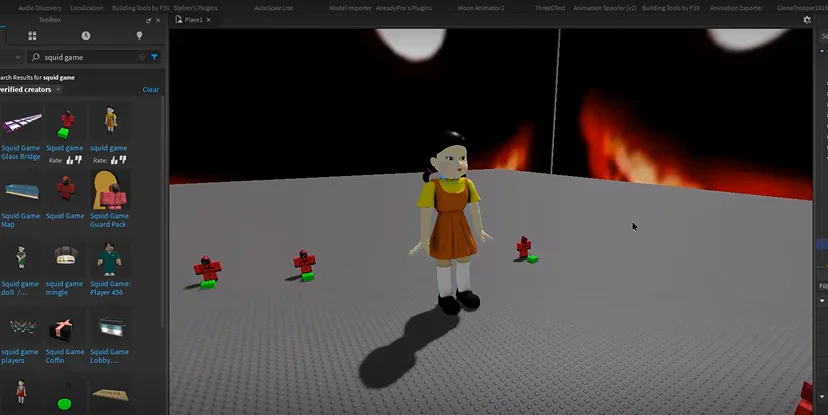This screenshot has width=828, height=415.
Task: Select the black coffin with pink ribbon thumbnail
Action: point(65,328)
